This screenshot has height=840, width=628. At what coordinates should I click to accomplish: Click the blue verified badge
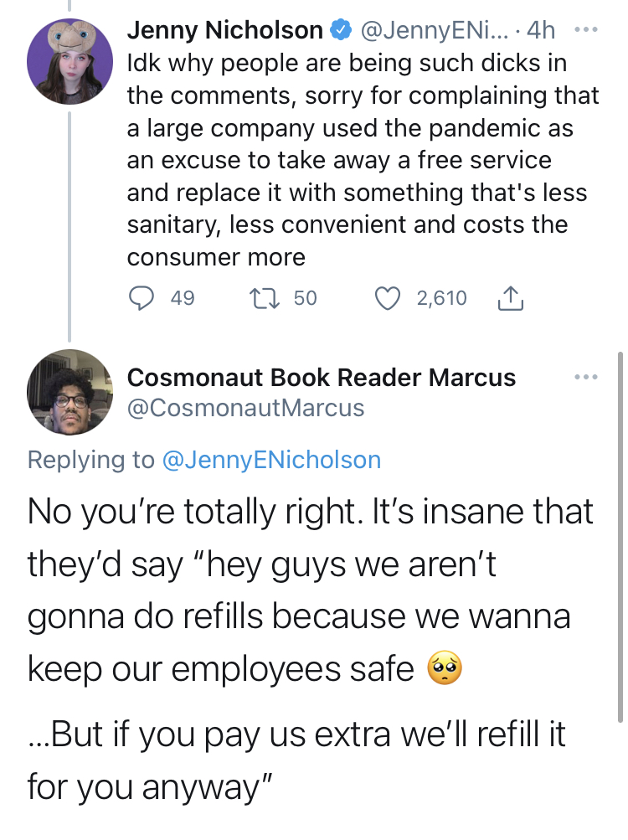341,30
